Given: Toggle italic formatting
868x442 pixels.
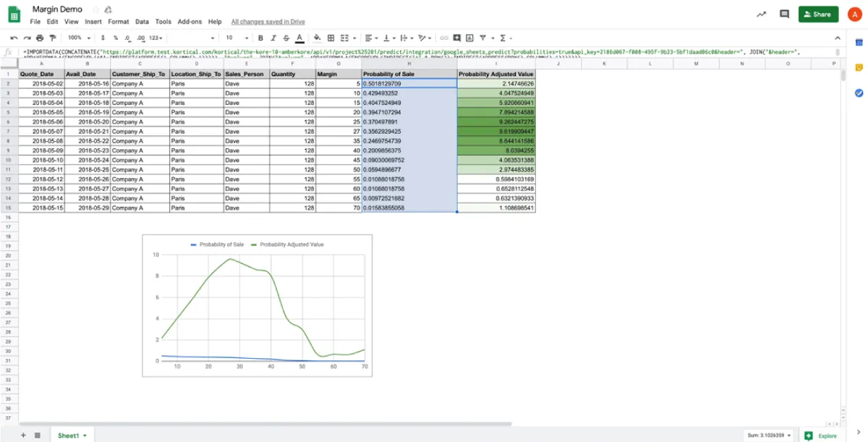Looking at the screenshot, I should click(273, 38).
